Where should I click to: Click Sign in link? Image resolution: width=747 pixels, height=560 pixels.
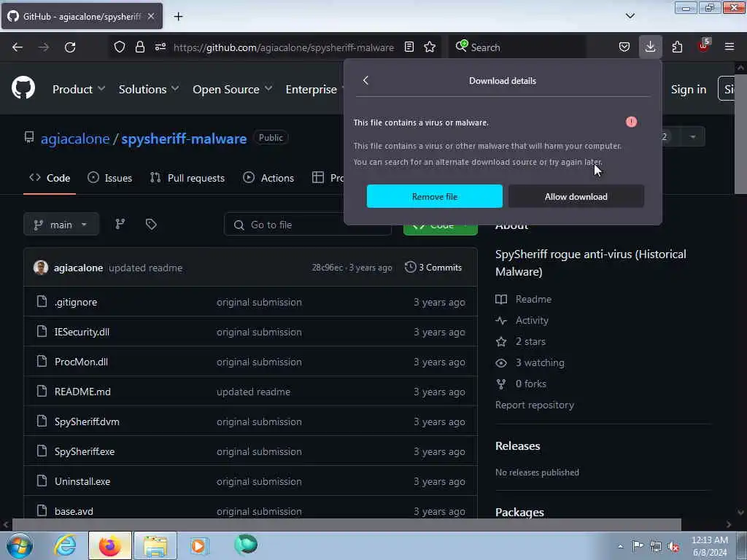[689, 89]
